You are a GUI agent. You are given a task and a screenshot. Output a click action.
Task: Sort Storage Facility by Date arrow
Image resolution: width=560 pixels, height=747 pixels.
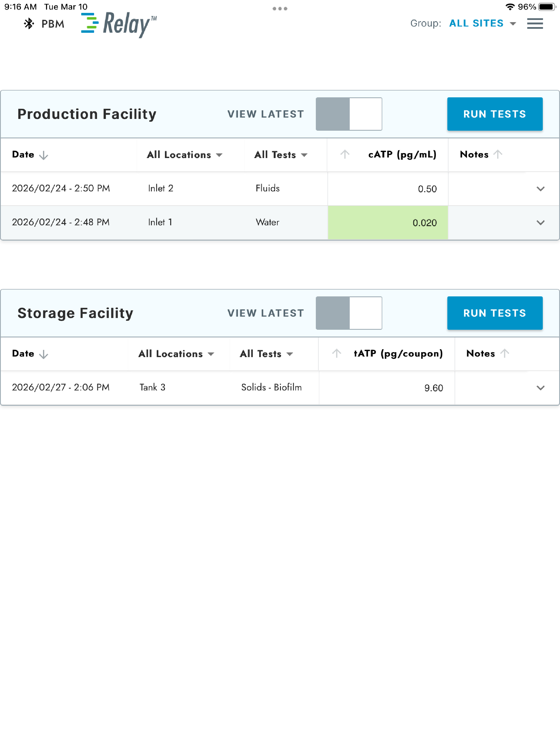coord(43,354)
